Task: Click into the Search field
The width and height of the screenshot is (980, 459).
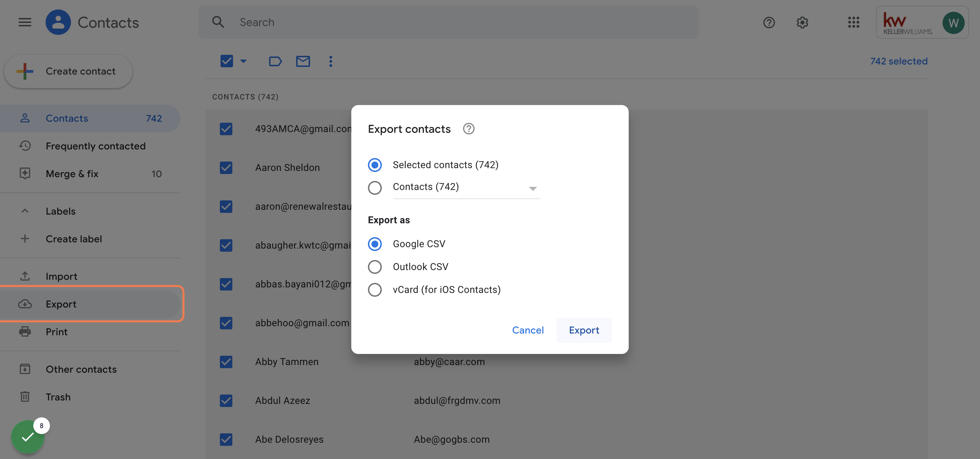Action: click(448, 22)
